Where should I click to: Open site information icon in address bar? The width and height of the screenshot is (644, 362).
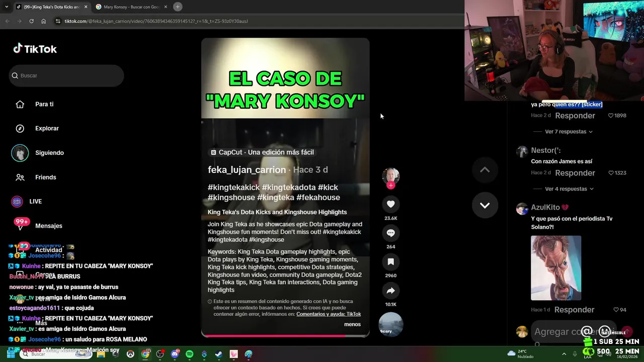pyautogui.click(x=58, y=21)
